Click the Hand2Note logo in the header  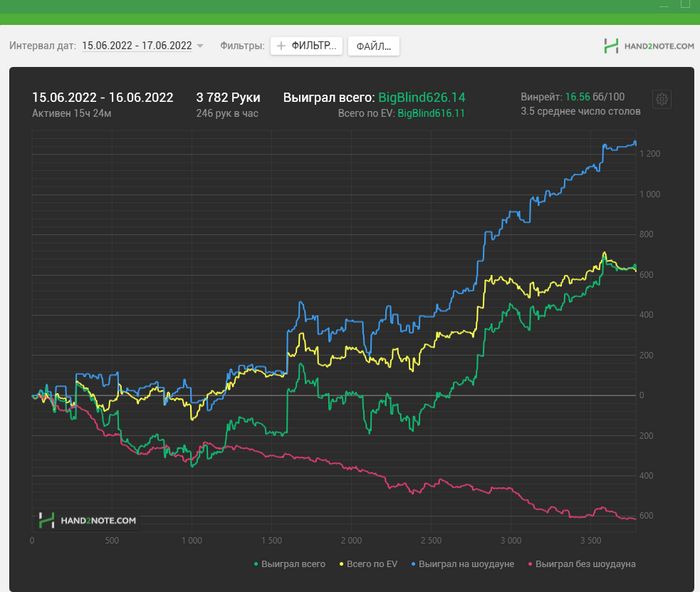(x=649, y=46)
